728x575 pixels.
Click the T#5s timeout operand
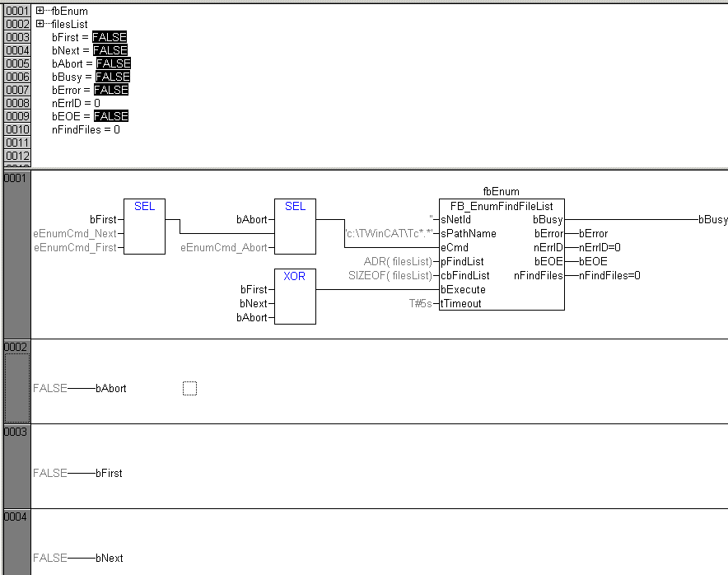point(421,303)
